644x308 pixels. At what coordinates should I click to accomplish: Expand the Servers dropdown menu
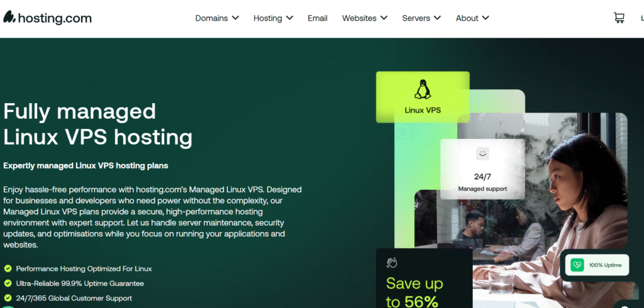click(x=421, y=18)
